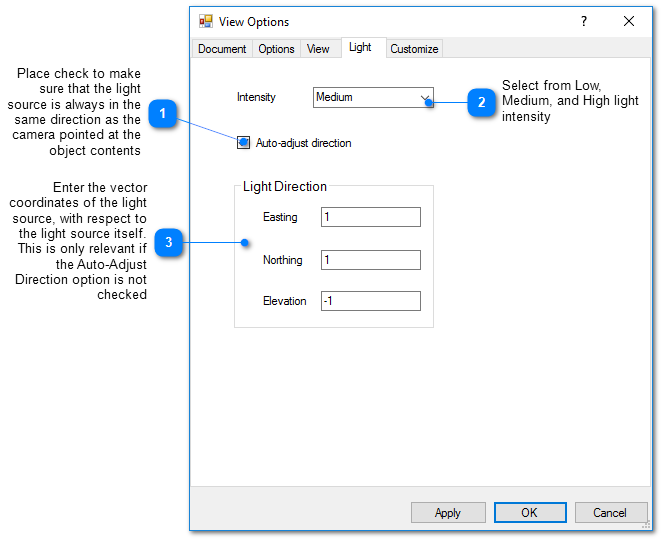Click the resize grip in dialog corner
The height and width of the screenshot is (541, 663).
[645, 525]
